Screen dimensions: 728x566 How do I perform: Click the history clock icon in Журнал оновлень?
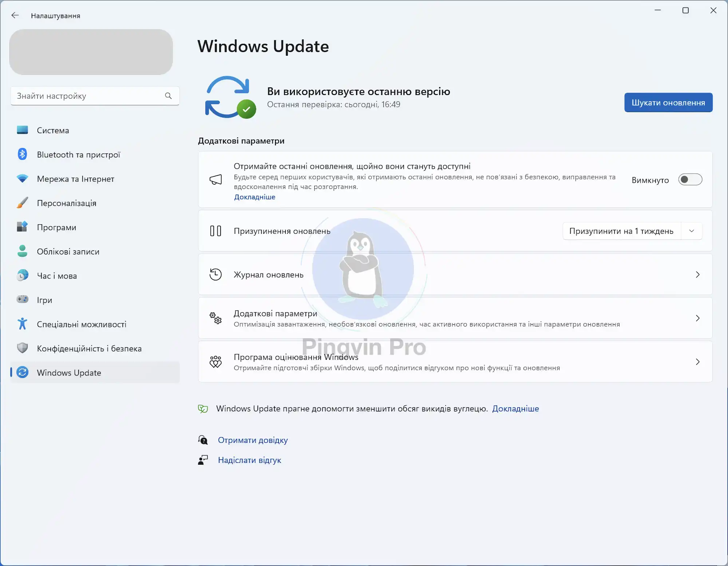click(215, 274)
